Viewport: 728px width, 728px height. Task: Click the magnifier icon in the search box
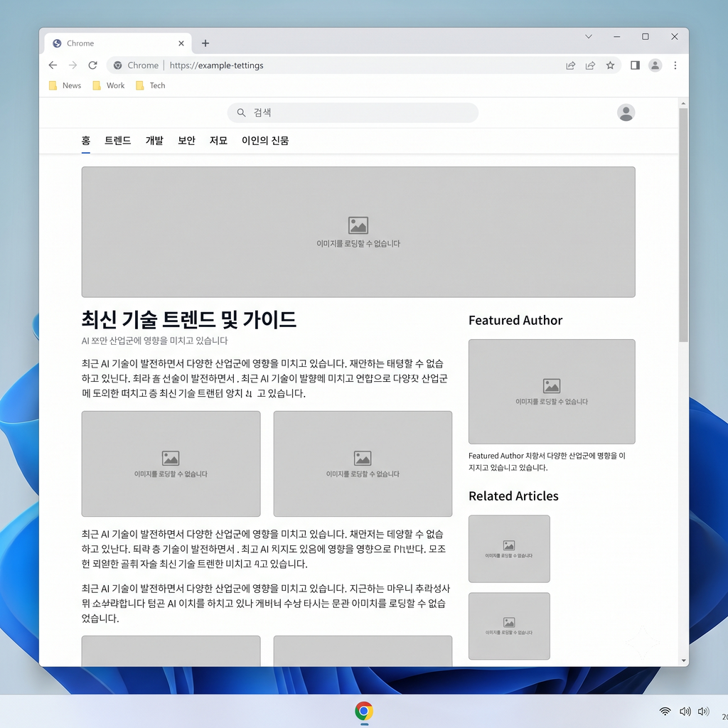point(241,113)
